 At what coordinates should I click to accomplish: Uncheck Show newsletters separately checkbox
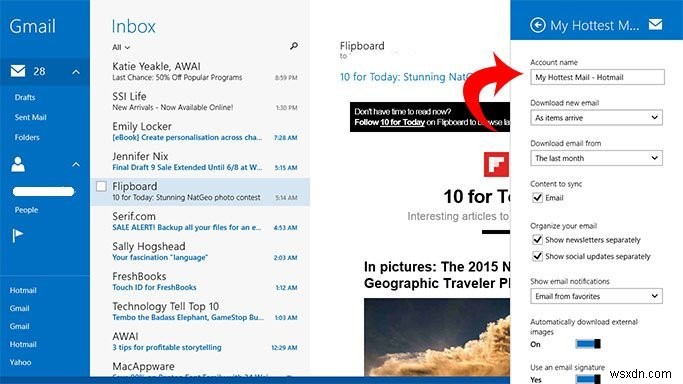pos(538,240)
